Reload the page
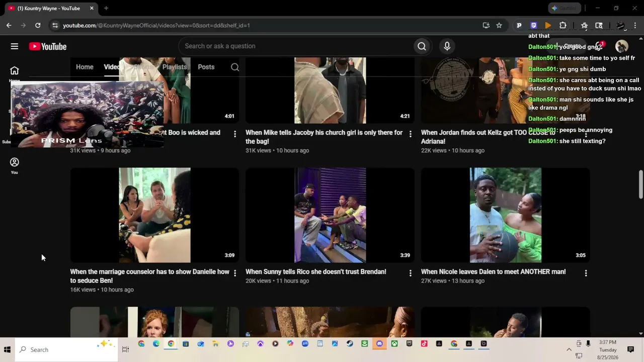The width and height of the screenshot is (644, 362). pos(38,25)
